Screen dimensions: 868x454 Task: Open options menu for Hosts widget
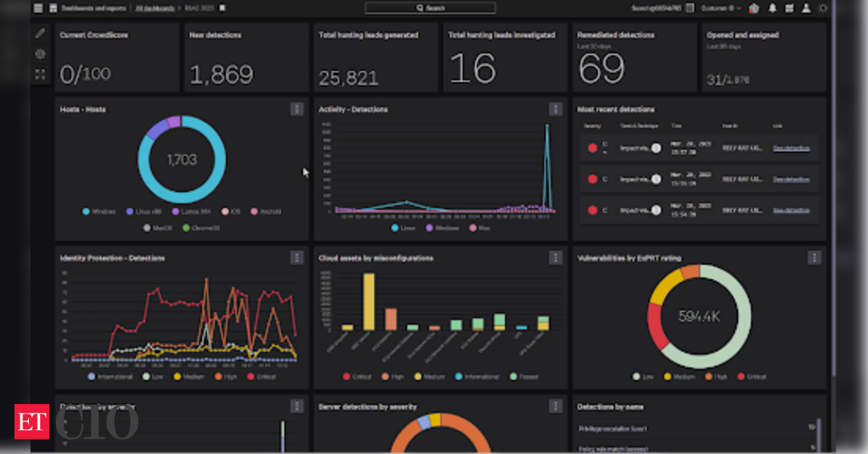tap(296, 109)
